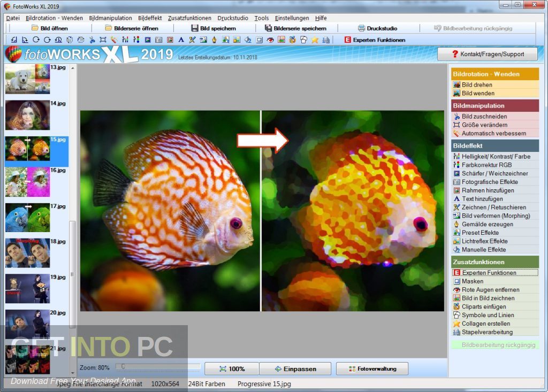Set zoom with the 100% button
Image resolution: width=548 pixels, height=392 pixels.
(232, 368)
